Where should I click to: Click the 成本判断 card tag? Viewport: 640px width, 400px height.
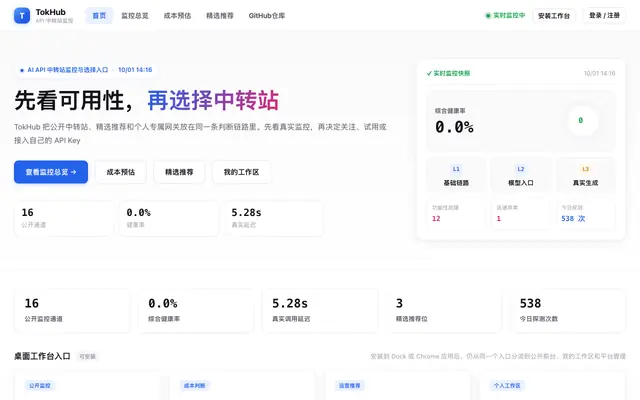(194, 385)
